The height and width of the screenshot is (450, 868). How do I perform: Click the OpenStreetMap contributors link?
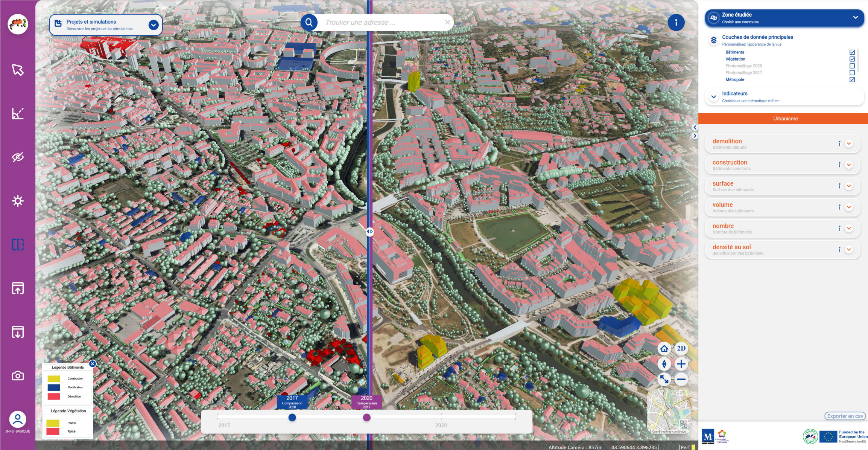[669, 432]
